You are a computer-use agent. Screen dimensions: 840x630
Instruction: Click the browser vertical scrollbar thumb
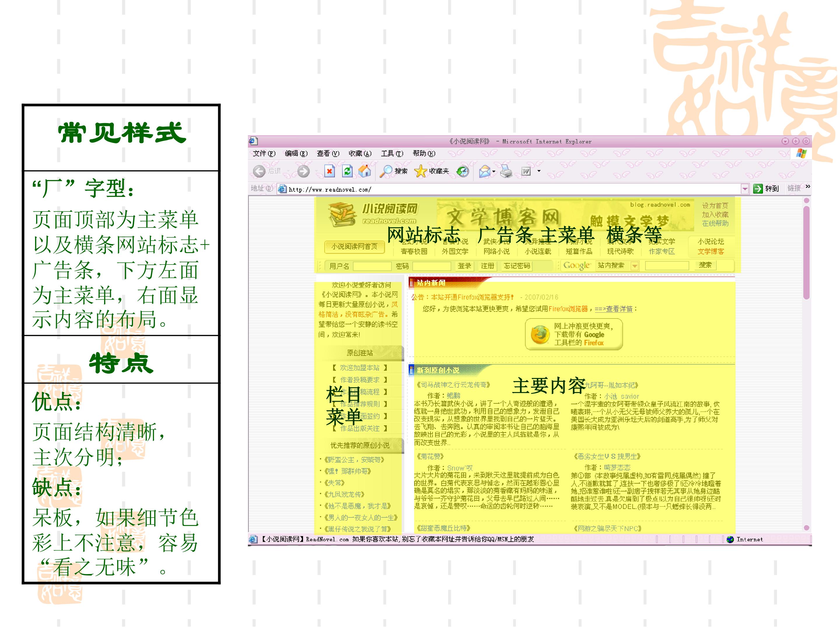coord(806,253)
